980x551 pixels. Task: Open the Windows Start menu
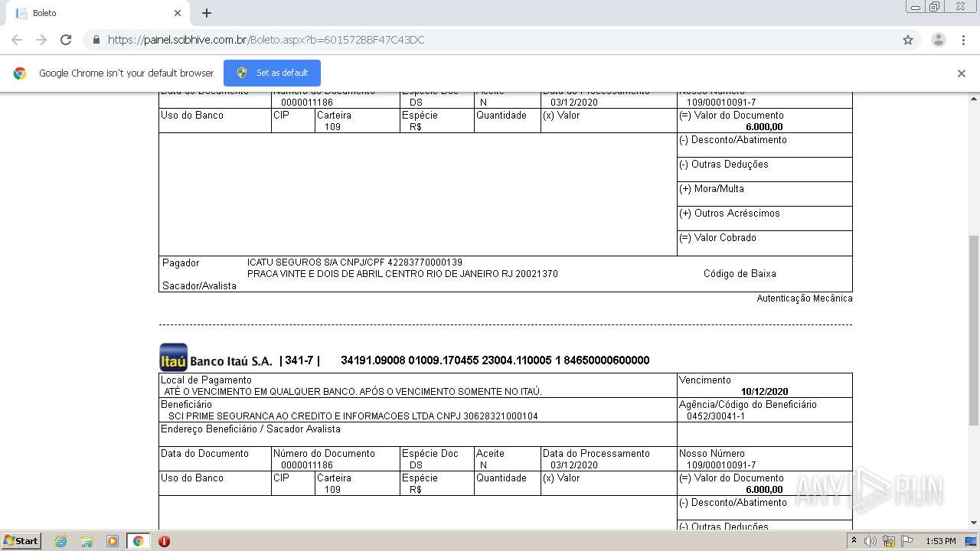pos(21,540)
